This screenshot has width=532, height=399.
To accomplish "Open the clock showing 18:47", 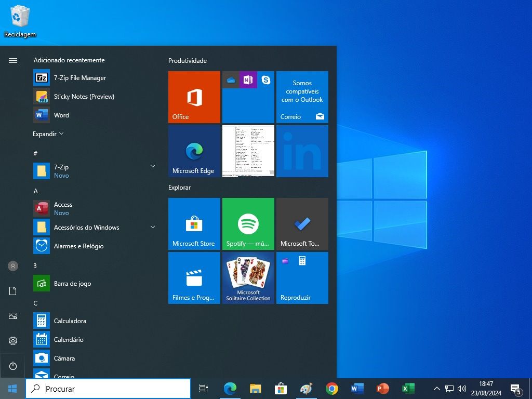I will coord(486,389).
